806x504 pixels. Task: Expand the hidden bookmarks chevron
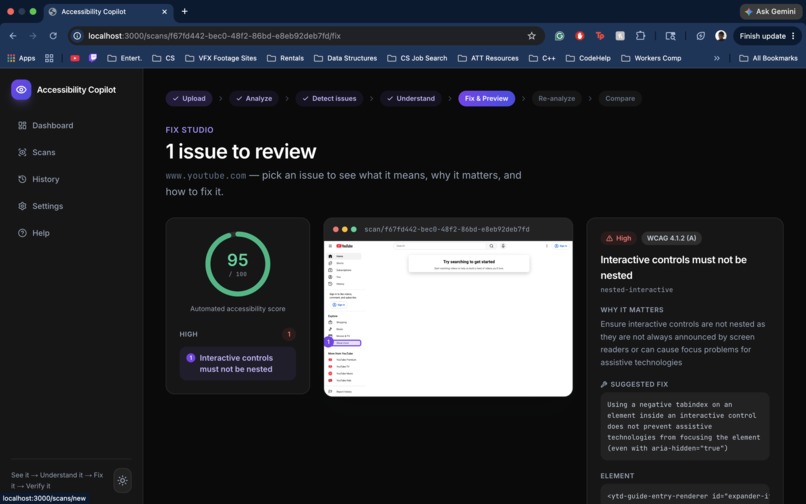717,58
